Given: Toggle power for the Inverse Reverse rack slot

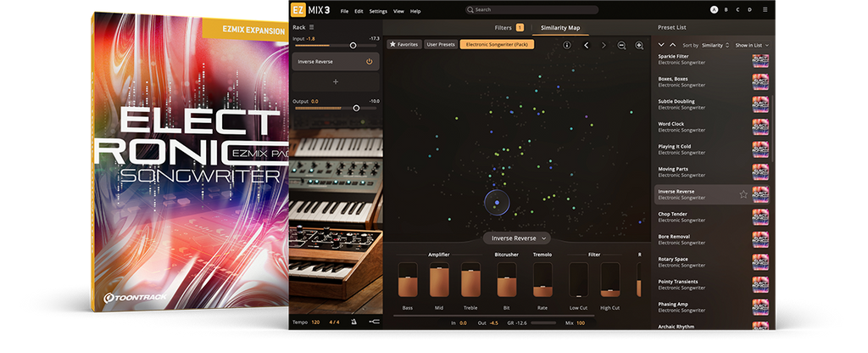Looking at the screenshot, I should coord(370,61).
